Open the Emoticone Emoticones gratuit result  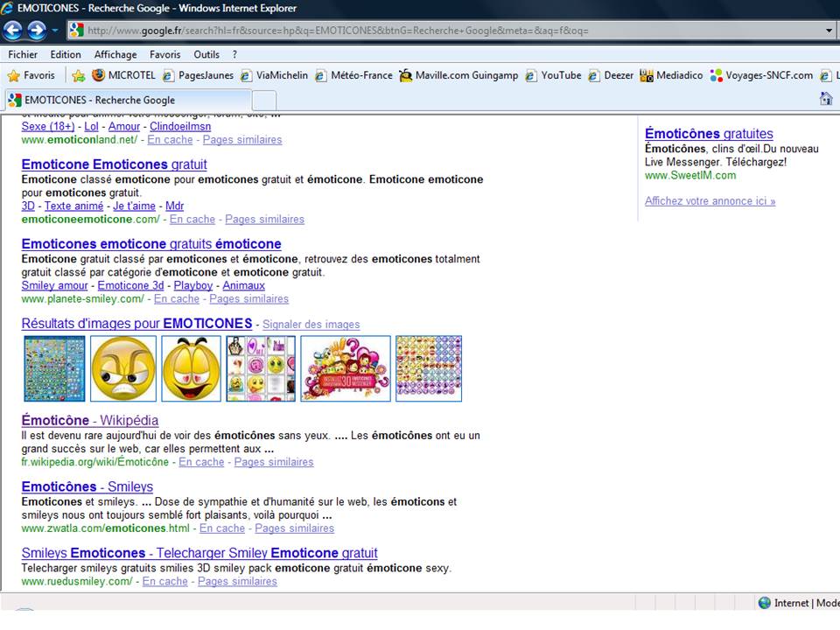(114, 164)
